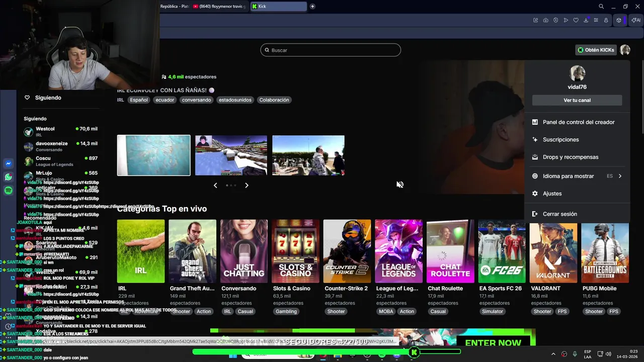The width and height of the screenshot is (644, 362).
Task: Unmute the featured stream speaker icon
Action: coord(400,185)
